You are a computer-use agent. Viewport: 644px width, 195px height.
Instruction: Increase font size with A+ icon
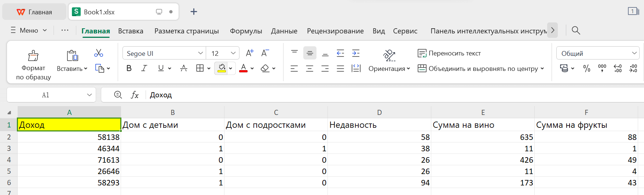[249, 53]
